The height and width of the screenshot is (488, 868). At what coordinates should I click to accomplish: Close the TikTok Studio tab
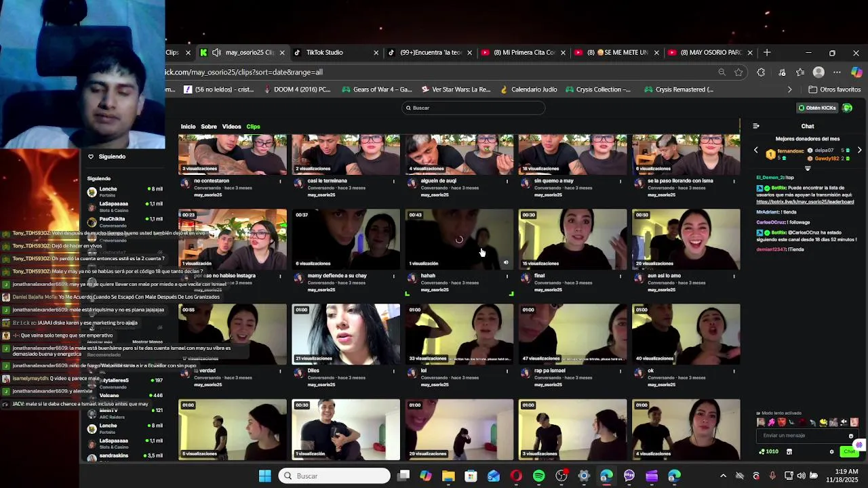pyautogui.click(x=376, y=53)
